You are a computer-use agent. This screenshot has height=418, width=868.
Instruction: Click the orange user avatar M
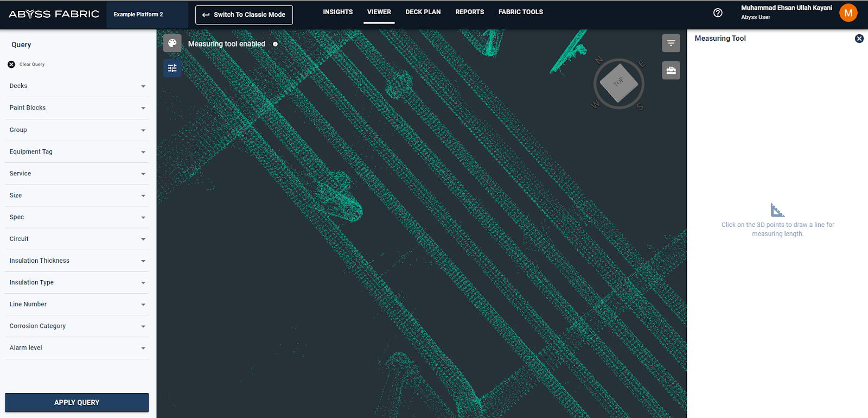coord(848,13)
